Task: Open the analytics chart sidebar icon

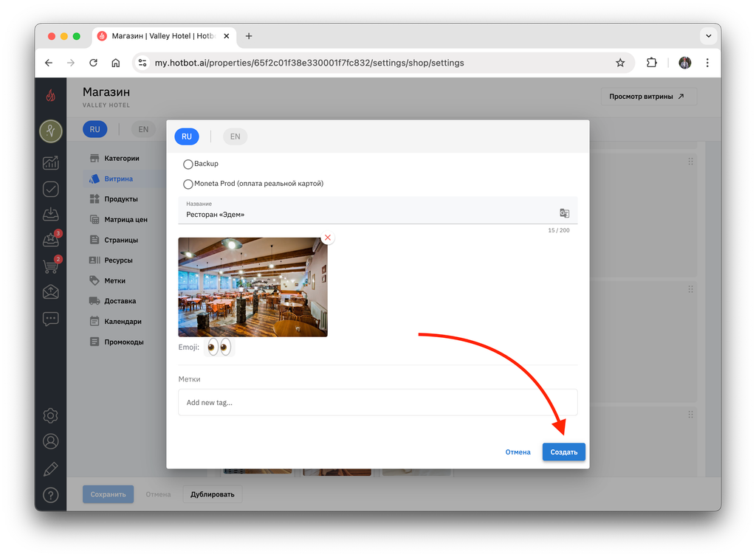Action: (x=51, y=163)
